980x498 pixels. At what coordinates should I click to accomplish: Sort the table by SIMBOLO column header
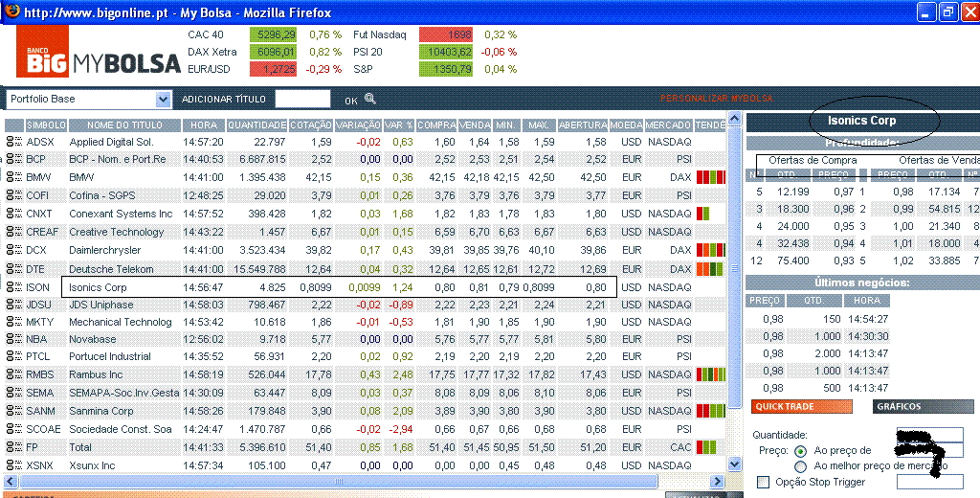pos(46,125)
